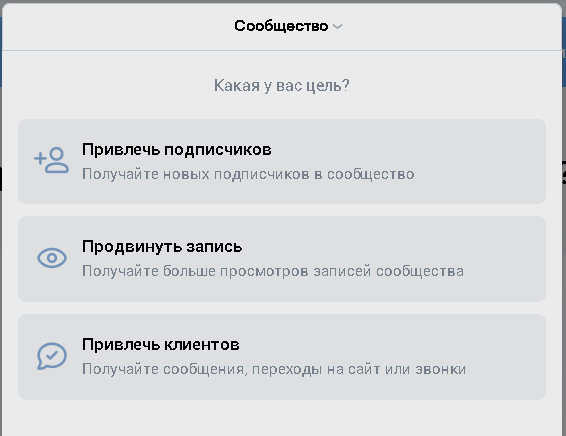Viewport: 566px width, 436px height.
Task: Click description Получайте новых подписчиков в сообщество
Action: point(248,174)
